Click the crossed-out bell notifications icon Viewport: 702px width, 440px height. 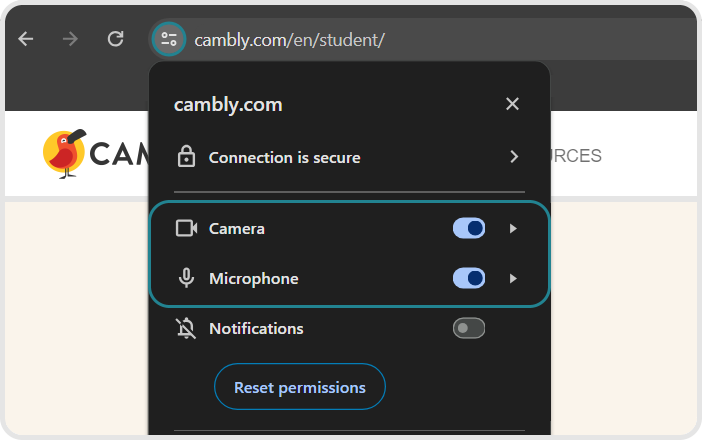pyautogui.click(x=186, y=328)
